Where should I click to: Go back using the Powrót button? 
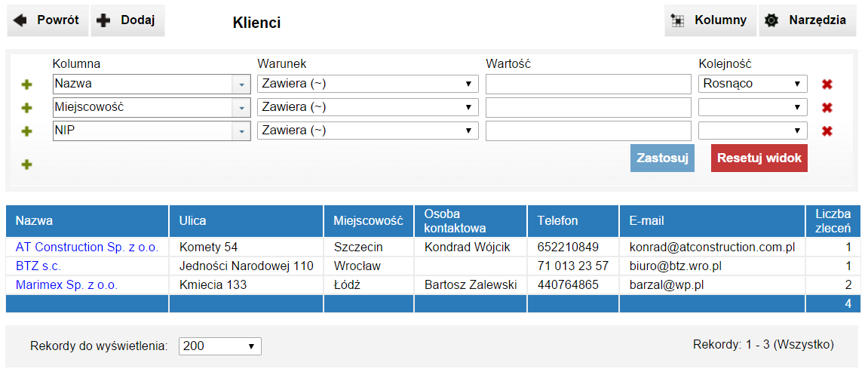(x=48, y=20)
